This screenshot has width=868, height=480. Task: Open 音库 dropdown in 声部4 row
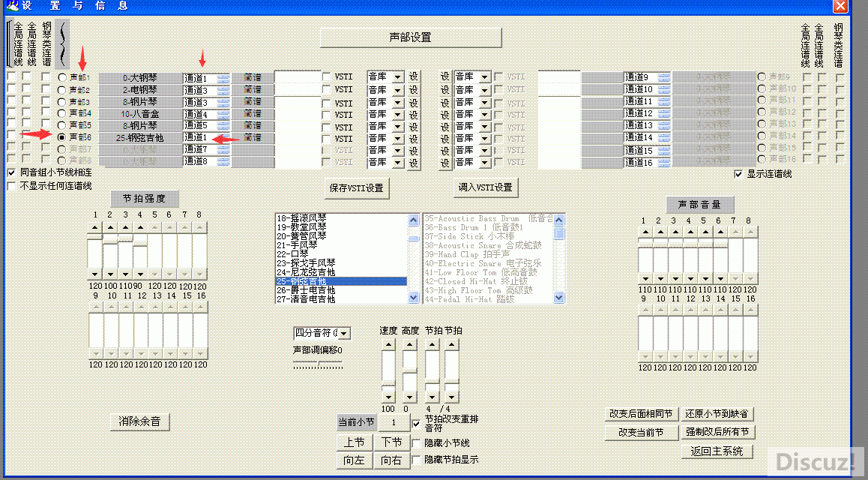pyautogui.click(x=399, y=114)
